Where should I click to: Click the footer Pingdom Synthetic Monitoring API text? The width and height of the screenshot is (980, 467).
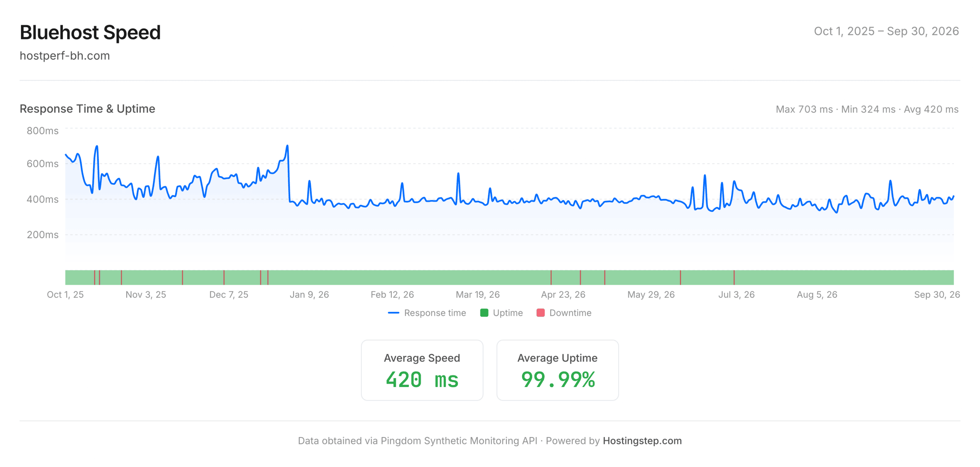click(459, 441)
